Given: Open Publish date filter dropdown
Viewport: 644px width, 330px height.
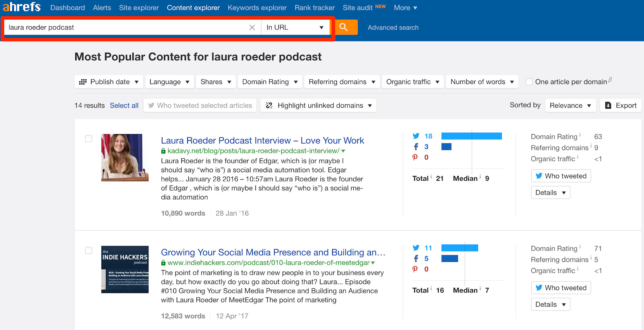Looking at the screenshot, I should 109,82.
